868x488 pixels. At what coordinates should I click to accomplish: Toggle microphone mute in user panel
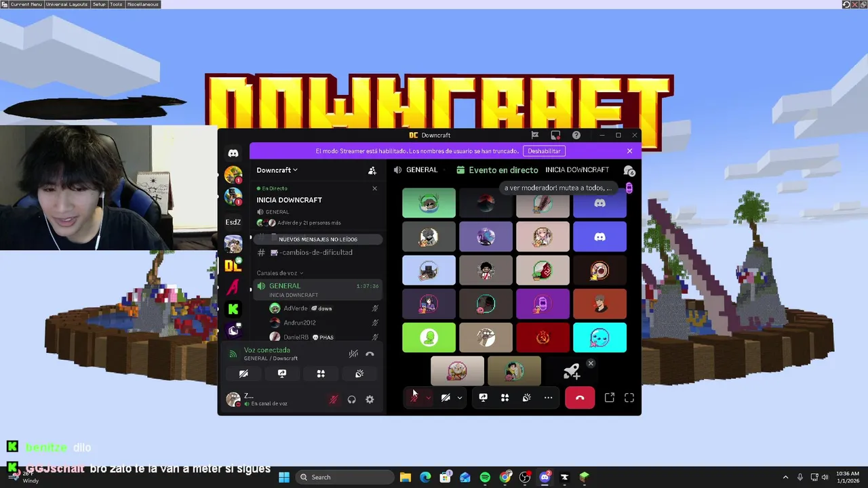click(333, 400)
